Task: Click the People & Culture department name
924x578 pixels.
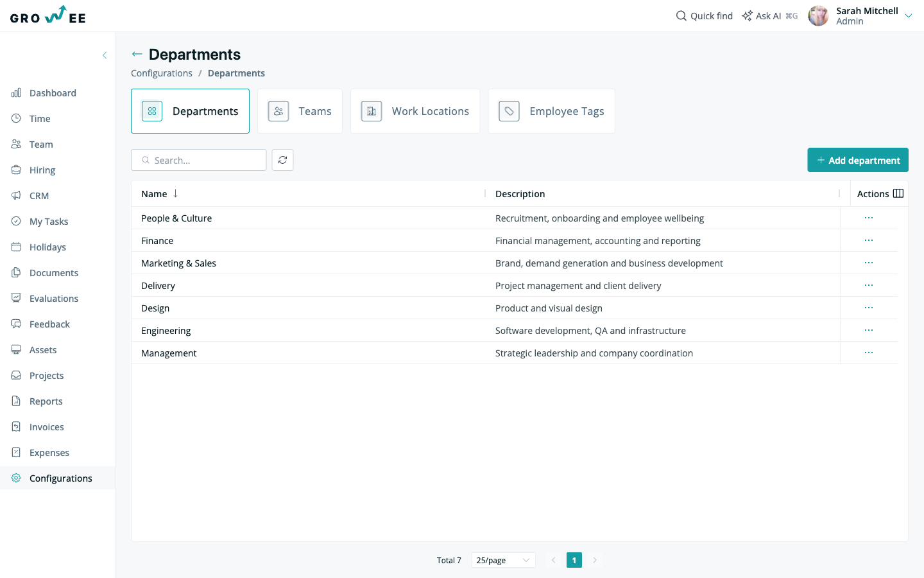Action: pos(176,218)
